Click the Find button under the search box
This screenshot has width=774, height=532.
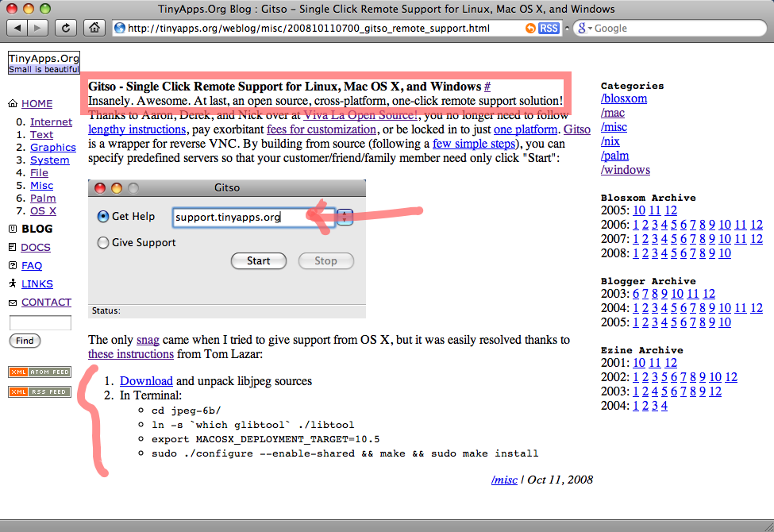click(25, 341)
